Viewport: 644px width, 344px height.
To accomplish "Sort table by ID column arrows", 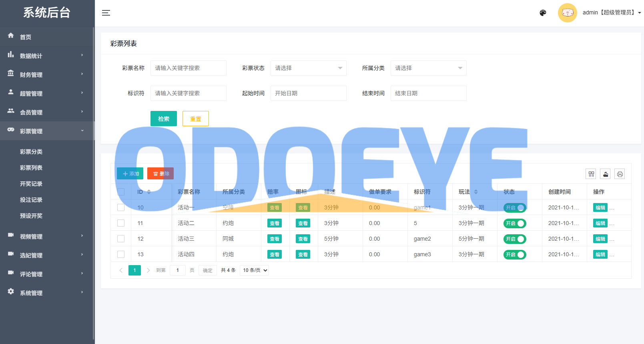I will [149, 192].
